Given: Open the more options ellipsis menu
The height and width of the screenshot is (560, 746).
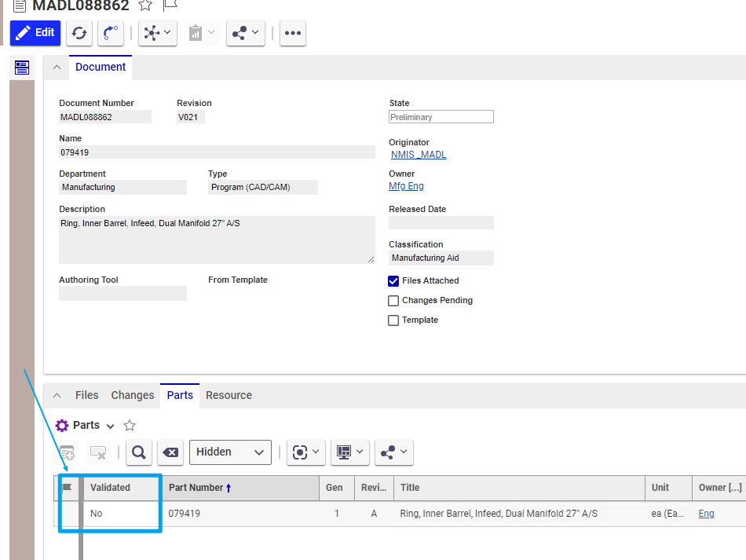Looking at the screenshot, I should pyautogui.click(x=292, y=33).
